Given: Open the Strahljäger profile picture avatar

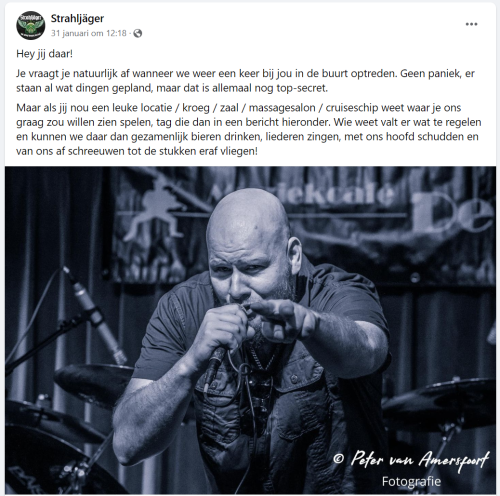Looking at the screenshot, I should tap(31, 25).
